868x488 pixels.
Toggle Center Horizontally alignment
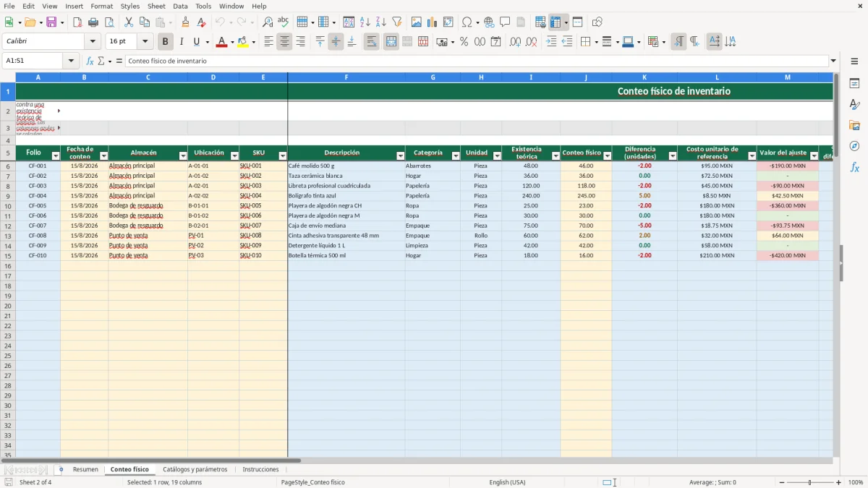click(284, 42)
